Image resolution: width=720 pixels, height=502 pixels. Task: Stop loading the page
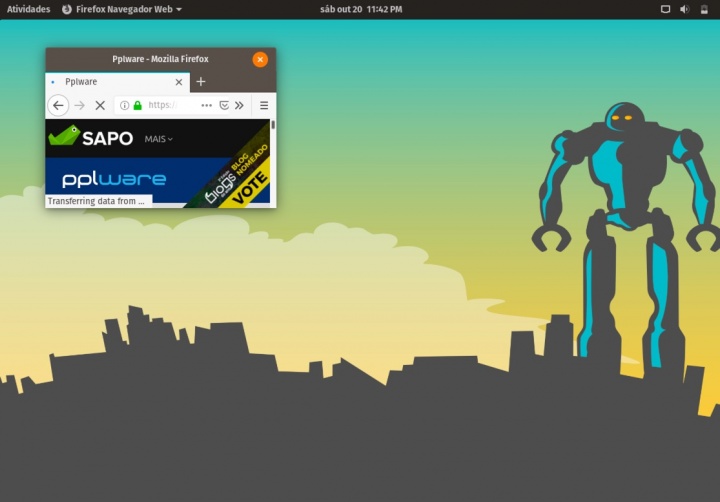pos(100,105)
